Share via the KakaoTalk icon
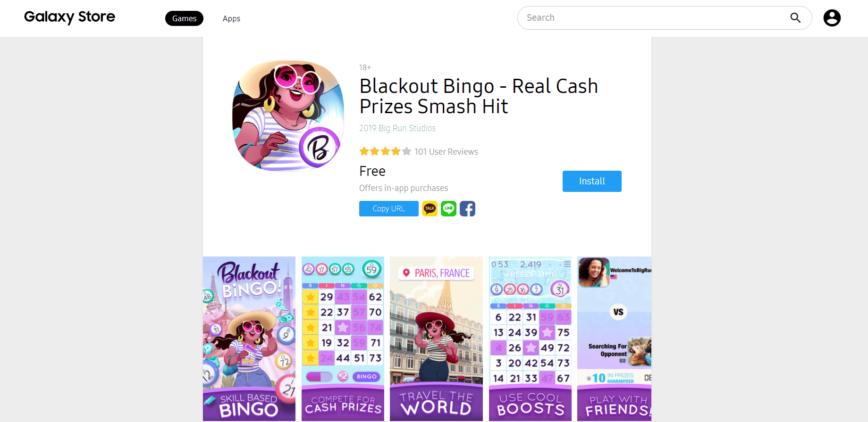The height and width of the screenshot is (422, 868). (x=430, y=208)
